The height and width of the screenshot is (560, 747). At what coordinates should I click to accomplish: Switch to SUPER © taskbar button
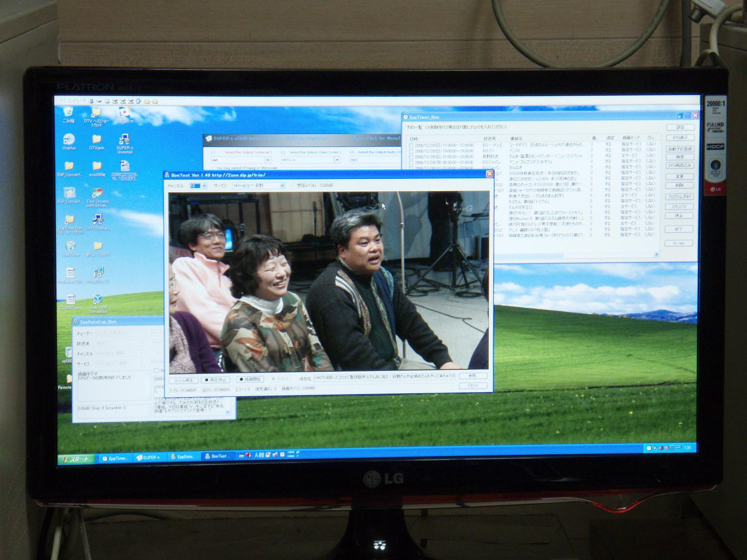click(x=149, y=457)
